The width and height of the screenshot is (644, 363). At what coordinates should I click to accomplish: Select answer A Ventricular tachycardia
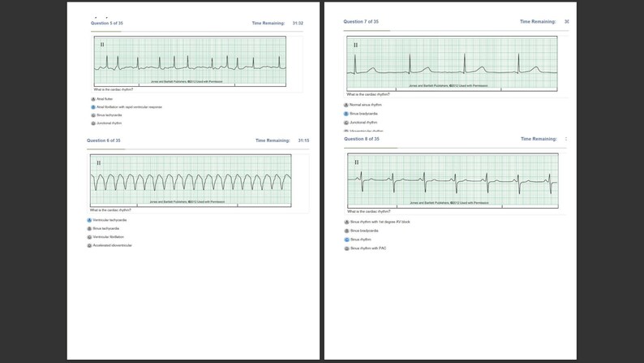coord(107,220)
